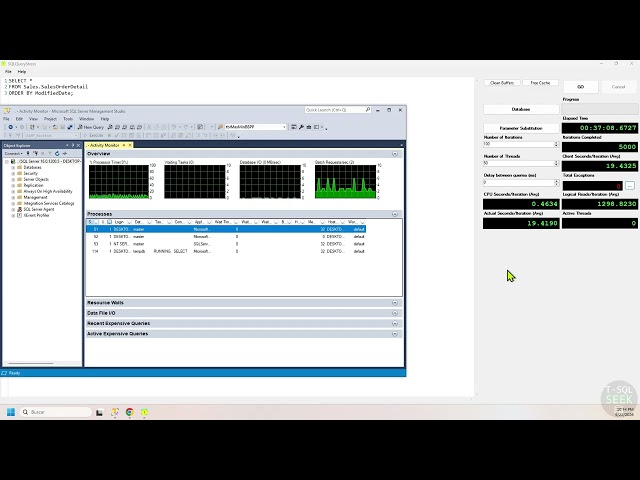The image size is (640, 480).
Task: Click the Parameter Substitution button
Action: coord(521,128)
